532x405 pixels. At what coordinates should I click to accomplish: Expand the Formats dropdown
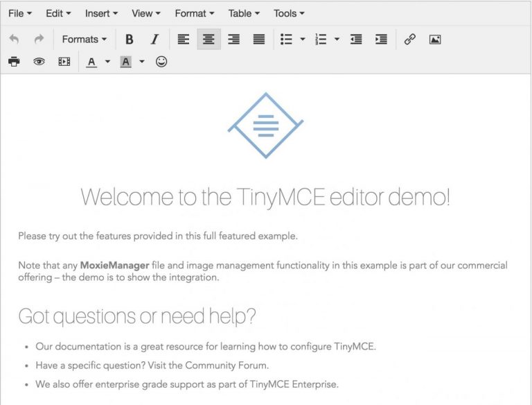coord(84,40)
